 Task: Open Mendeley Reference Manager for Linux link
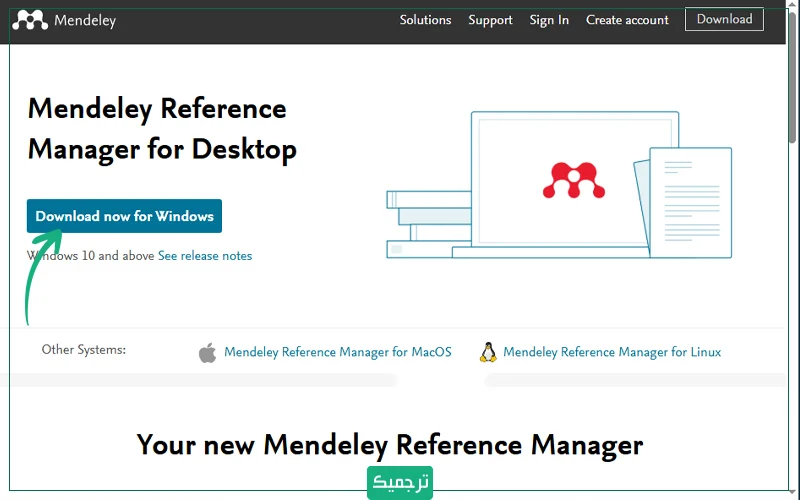(612, 352)
